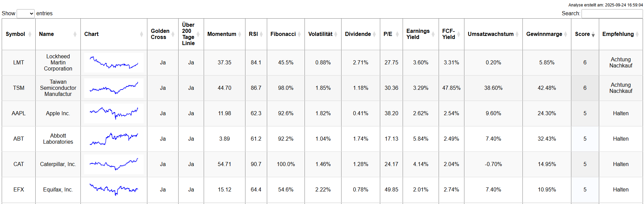Select the EFX symbol cell
Screen dimensions: 644x204
[19, 190]
